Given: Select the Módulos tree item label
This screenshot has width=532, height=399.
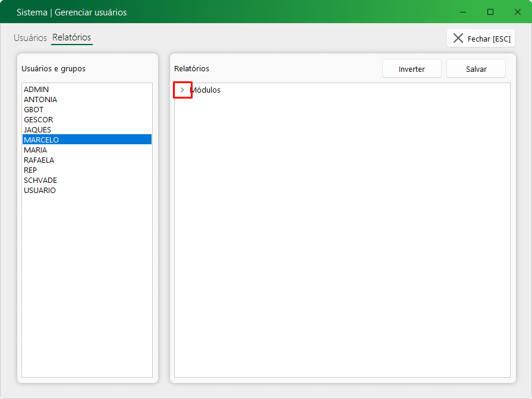Looking at the screenshot, I should (205, 90).
